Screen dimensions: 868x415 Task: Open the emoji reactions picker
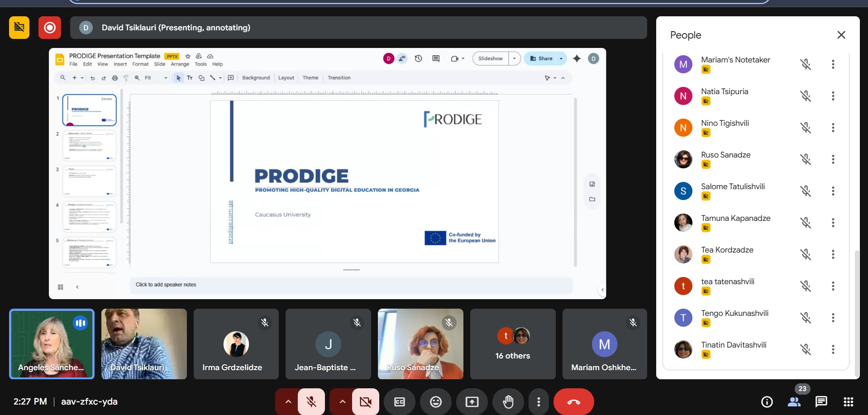436,402
